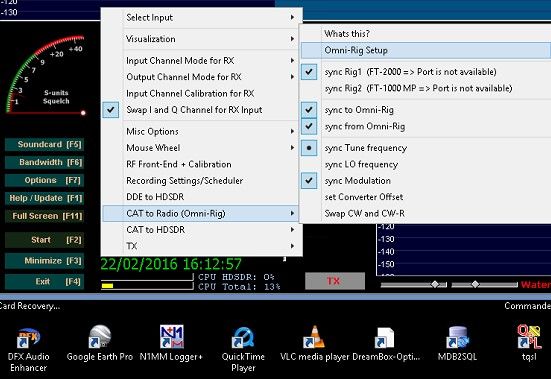Select sync LO frequency radio option
551x379 pixels.
pos(361,164)
